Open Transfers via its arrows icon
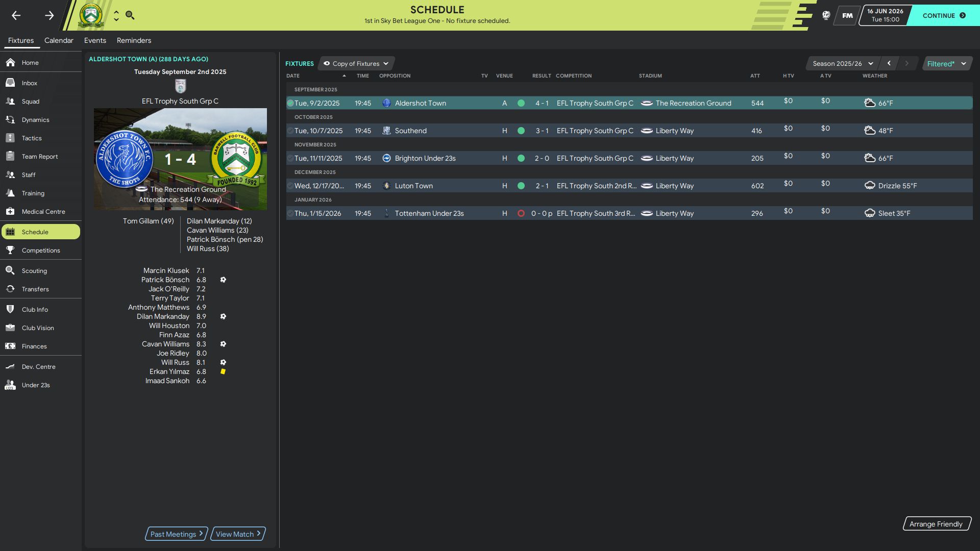Image resolution: width=980 pixels, height=551 pixels. 10,289
